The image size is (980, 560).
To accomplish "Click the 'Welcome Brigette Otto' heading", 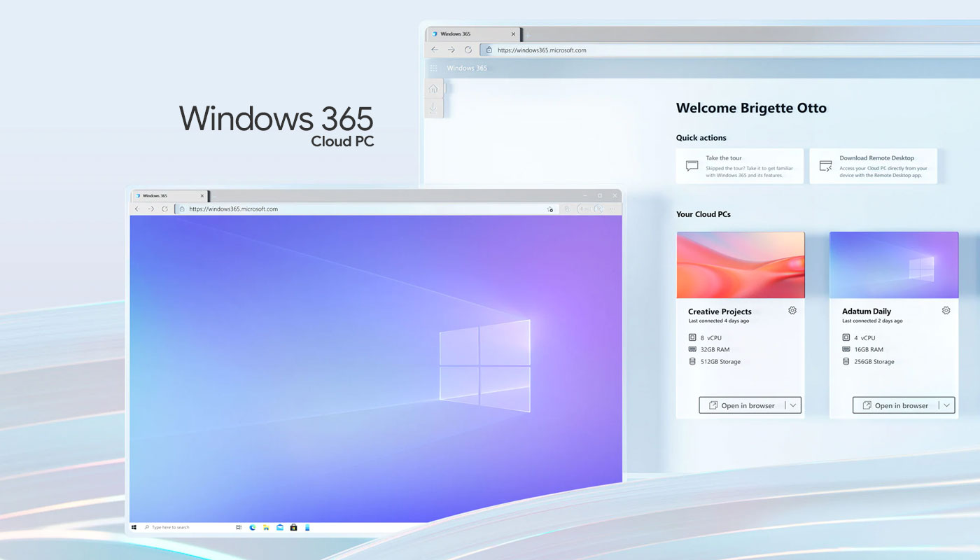I will [x=751, y=108].
